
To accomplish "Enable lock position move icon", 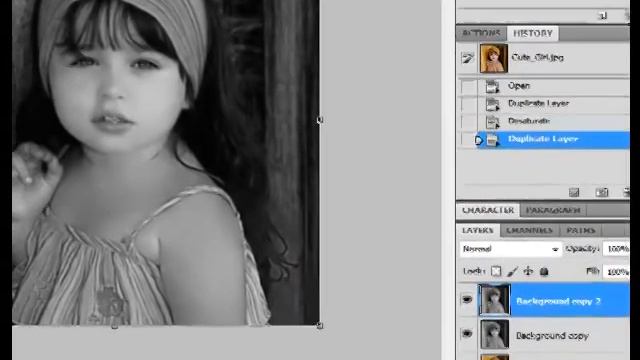I will tap(528, 271).
